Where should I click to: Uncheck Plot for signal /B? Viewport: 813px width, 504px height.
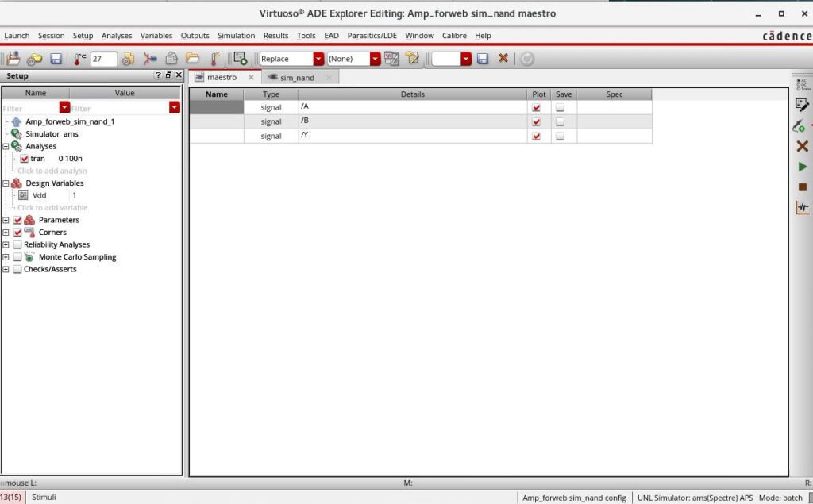tap(536, 122)
